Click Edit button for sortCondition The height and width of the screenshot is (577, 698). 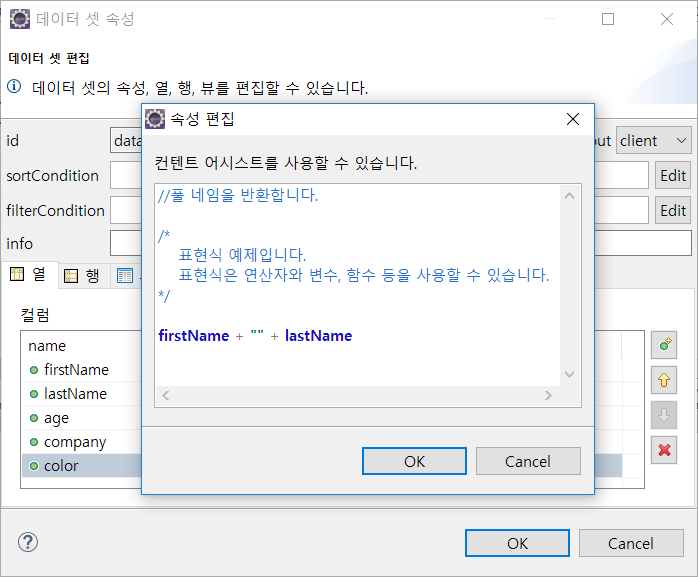point(673,176)
